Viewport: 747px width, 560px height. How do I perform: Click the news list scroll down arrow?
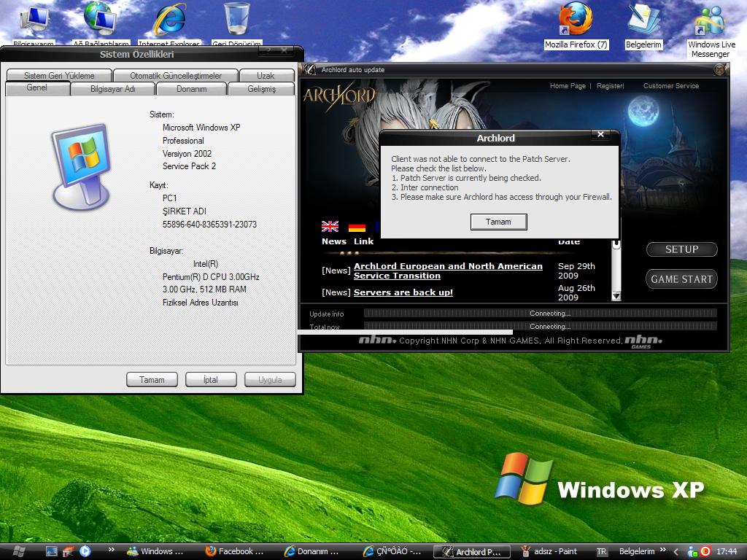pos(616,296)
